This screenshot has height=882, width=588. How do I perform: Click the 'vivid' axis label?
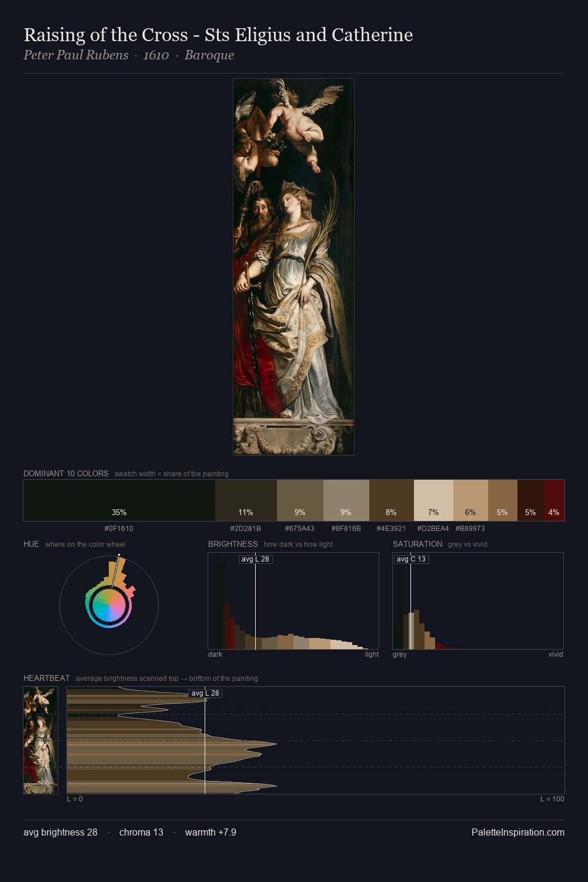(x=556, y=654)
